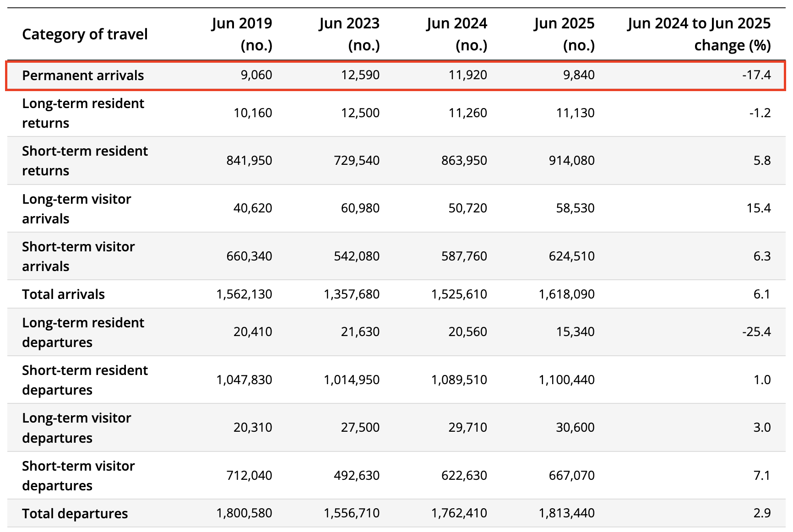Select the Long-term visitor arrivals row label
The height and width of the screenshot is (532, 793).
[76, 209]
